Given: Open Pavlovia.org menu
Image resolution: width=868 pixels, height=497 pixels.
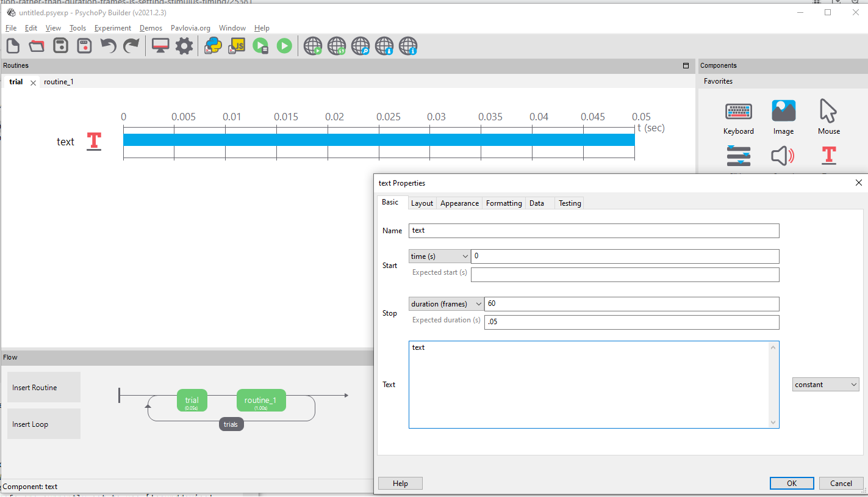Looking at the screenshot, I should click(x=190, y=28).
